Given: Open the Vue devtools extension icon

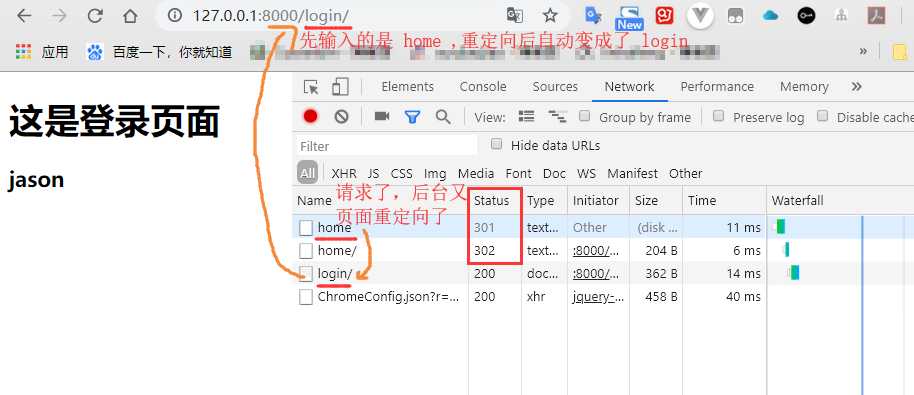Looking at the screenshot, I should coord(700,16).
